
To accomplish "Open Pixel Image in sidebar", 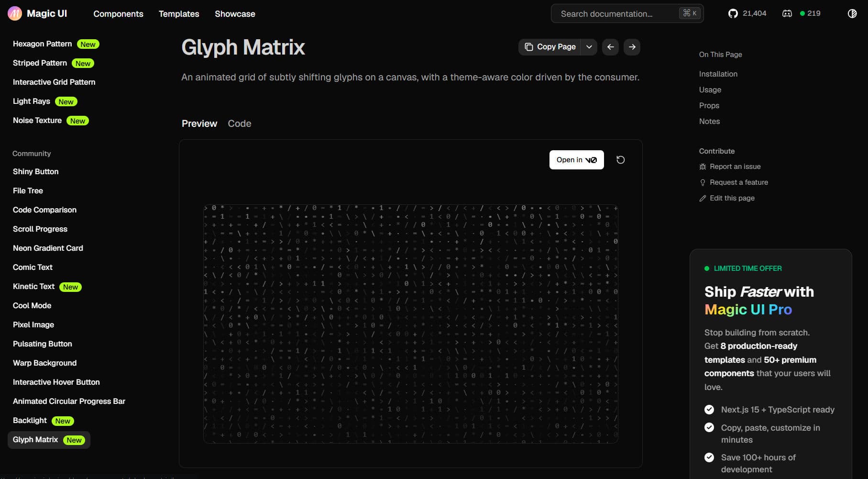I will 33,324.
